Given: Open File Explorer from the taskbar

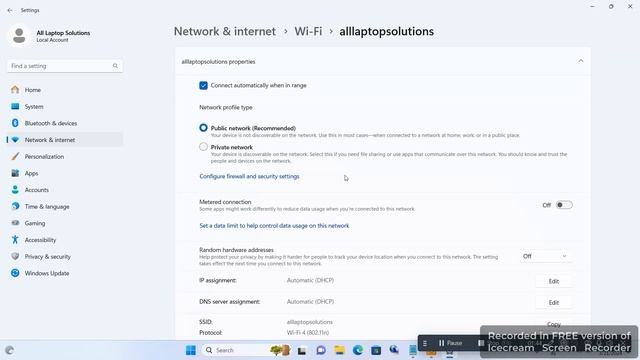Looking at the screenshot, I should 339,350.
